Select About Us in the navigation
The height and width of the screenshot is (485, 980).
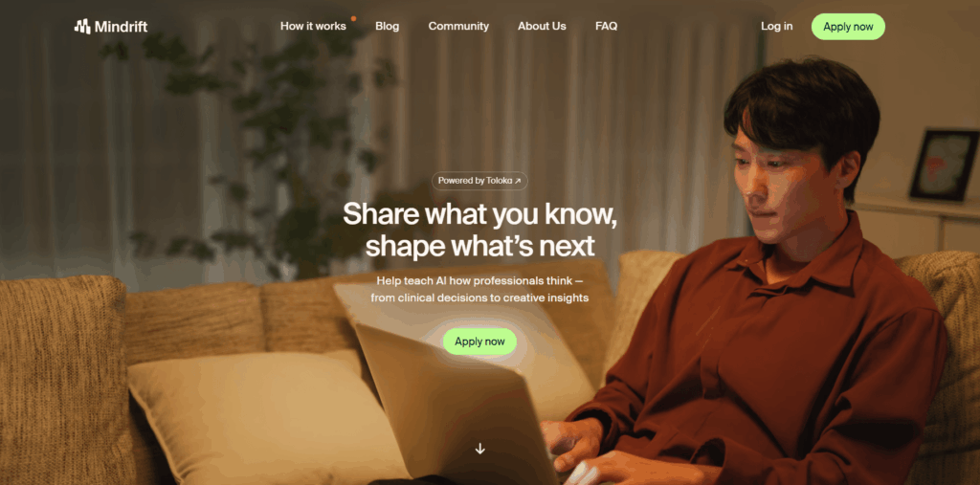pyautogui.click(x=542, y=26)
